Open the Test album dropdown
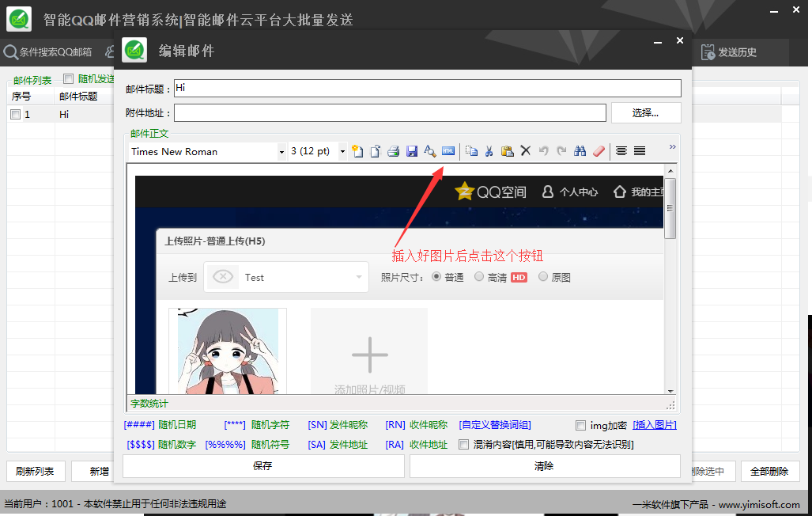Screen dimensions: 812x516 tap(286, 278)
